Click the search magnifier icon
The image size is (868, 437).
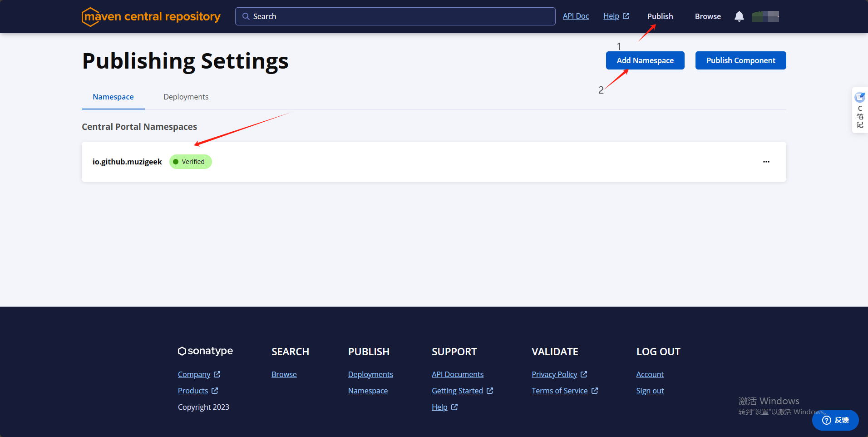coord(246,16)
